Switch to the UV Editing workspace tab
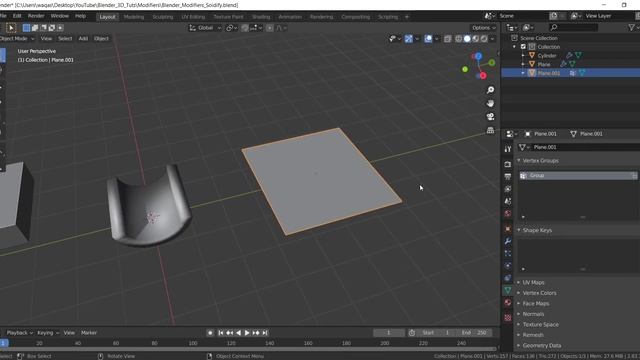The height and width of the screenshot is (360, 640). [x=193, y=17]
